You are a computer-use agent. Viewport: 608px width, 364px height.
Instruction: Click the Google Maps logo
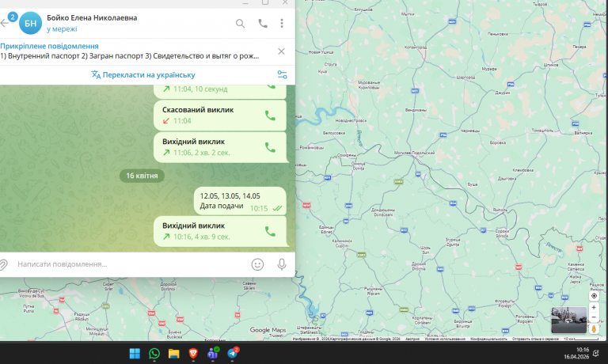(x=268, y=330)
